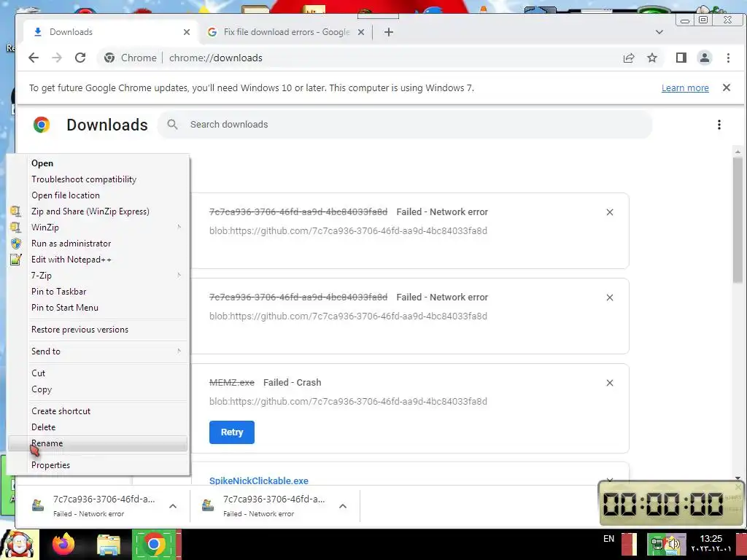This screenshot has height=560, width=747.
Task: Click the 00:00:00 timer widget
Action: point(671,503)
